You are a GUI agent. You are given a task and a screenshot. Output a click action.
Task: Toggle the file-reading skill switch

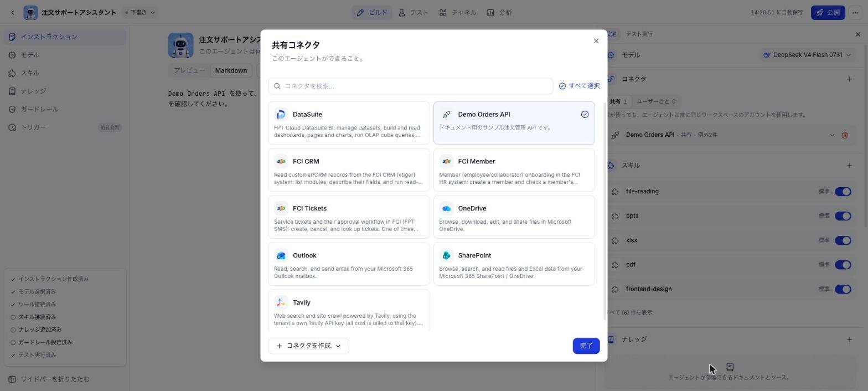pos(843,192)
